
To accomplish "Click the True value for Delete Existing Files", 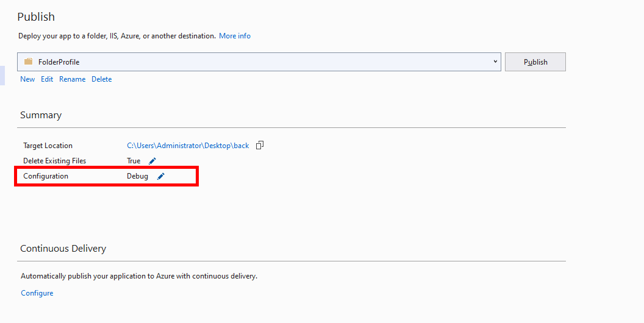I will tap(134, 161).
